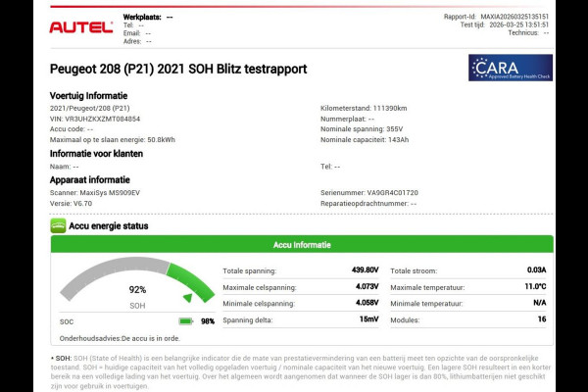Click the Maximale celspanning 4.073V value
This screenshot has width=588, height=392.
(x=367, y=286)
